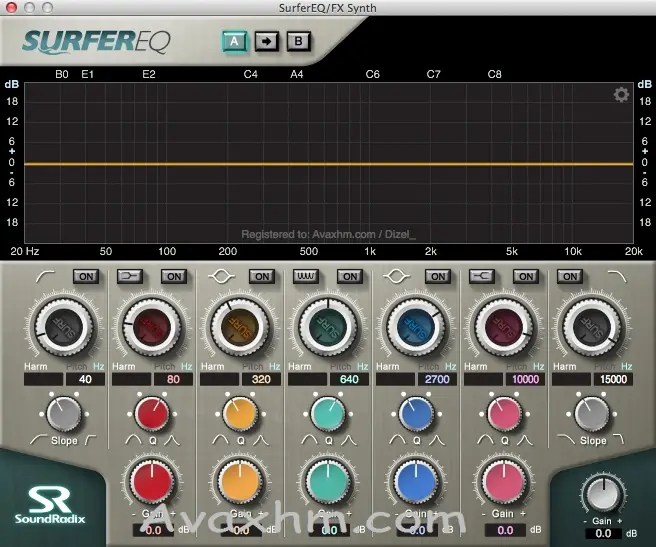Copy A settings to B arrow button
The height and width of the screenshot is (547, 656).
266,41
